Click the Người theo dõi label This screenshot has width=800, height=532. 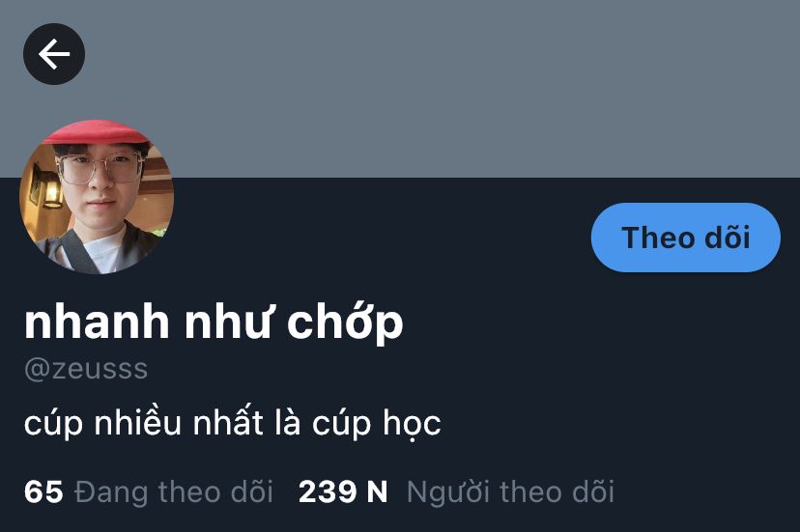[510, 492]
